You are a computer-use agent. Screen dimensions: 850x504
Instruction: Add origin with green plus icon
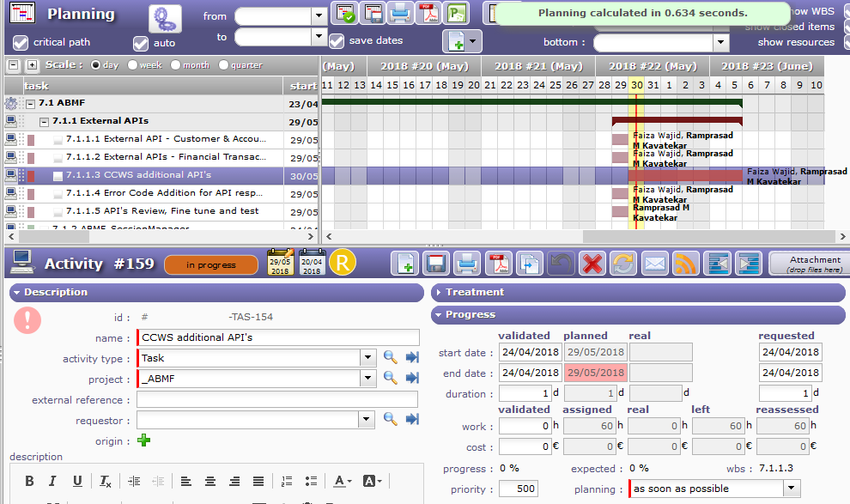pos(143,440)
